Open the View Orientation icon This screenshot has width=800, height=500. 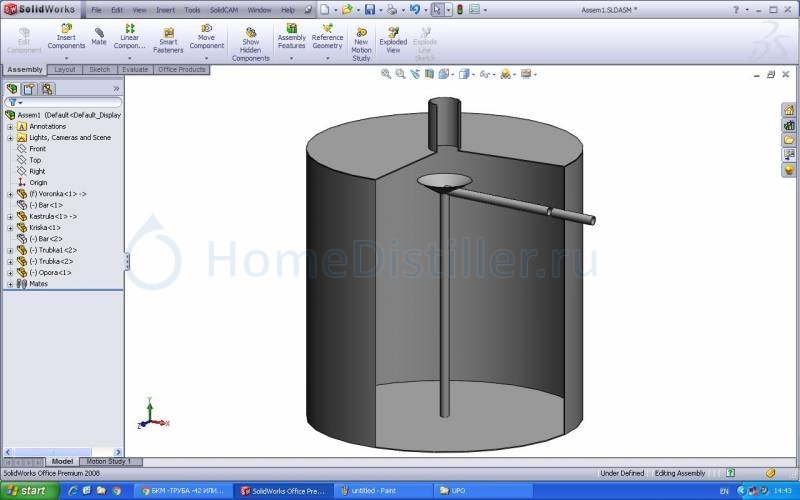tap(443, 74)
